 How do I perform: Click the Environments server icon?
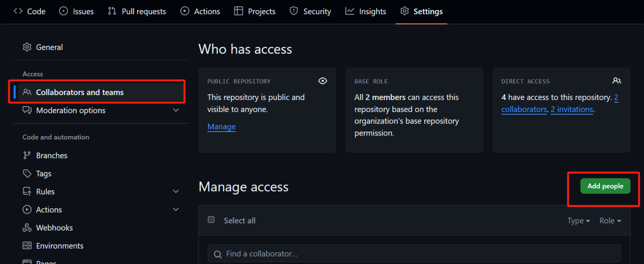click(x=27, y=246)
